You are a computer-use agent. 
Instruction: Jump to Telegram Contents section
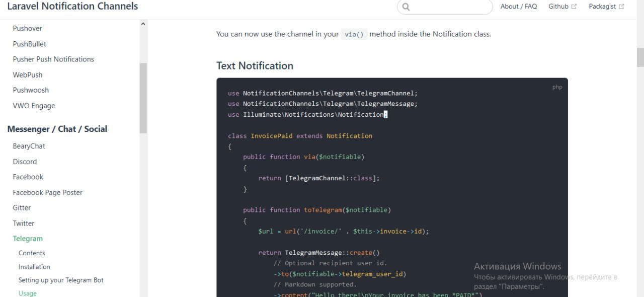[32, 253]
